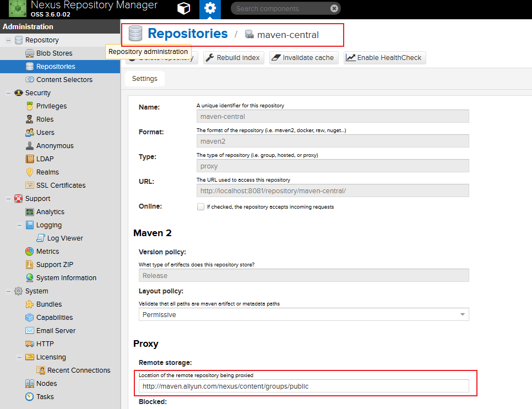Click the Analytics chart icon

click(30, 212)
